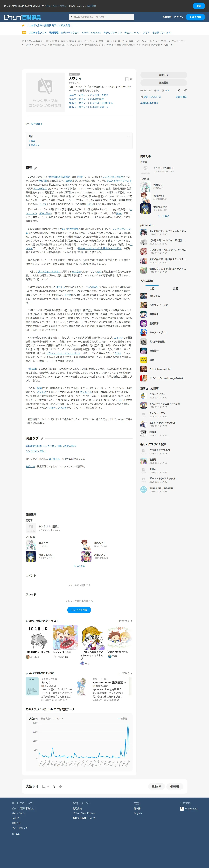This screenshot has height=868, width=209.
Task: Click the 記事を投稿 button in the header
Action: point(195,17)
